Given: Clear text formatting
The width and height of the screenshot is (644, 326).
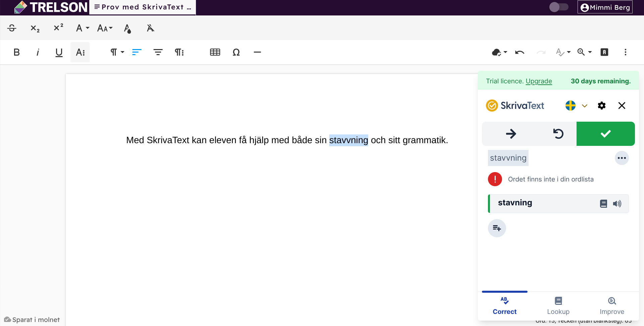Looking at the screenshot, I should click(151, 28).
